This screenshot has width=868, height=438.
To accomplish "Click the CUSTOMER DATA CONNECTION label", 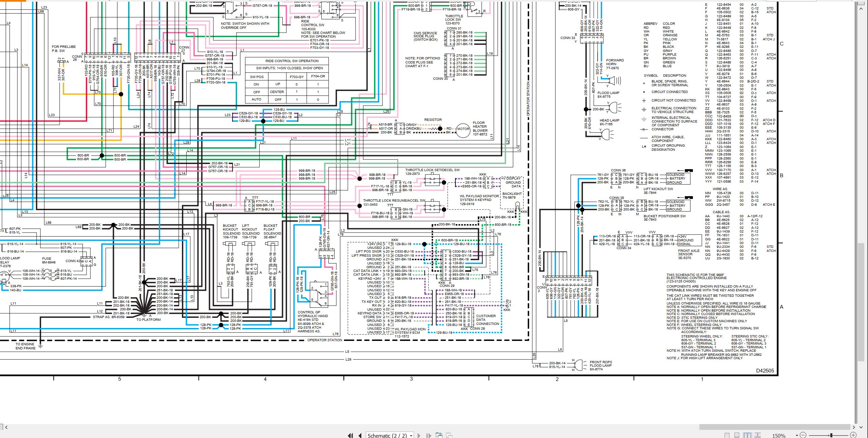I will click(x=487, y=320).
